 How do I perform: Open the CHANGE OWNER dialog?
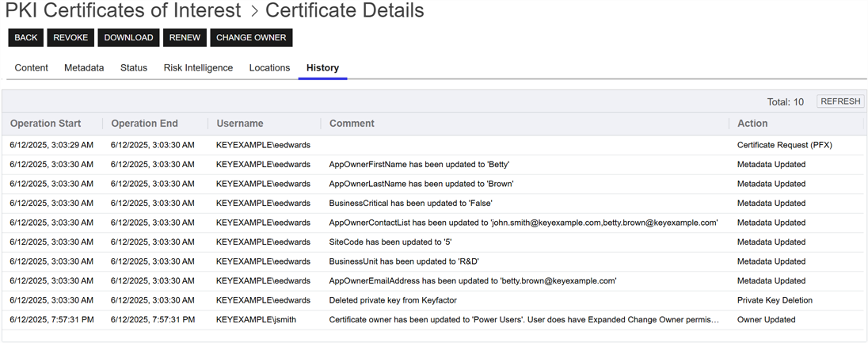(x=251, y=37)
